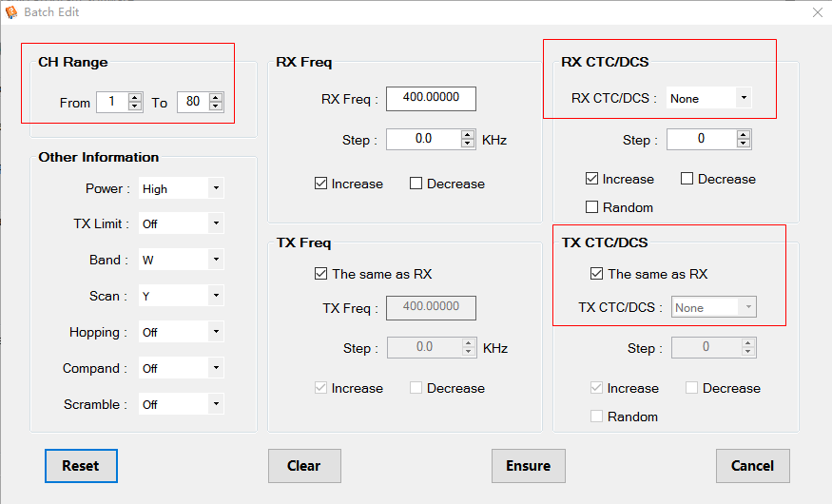
Task: Uncheck TX Freq 'The same as RX'
Action: tap(320, 274)
